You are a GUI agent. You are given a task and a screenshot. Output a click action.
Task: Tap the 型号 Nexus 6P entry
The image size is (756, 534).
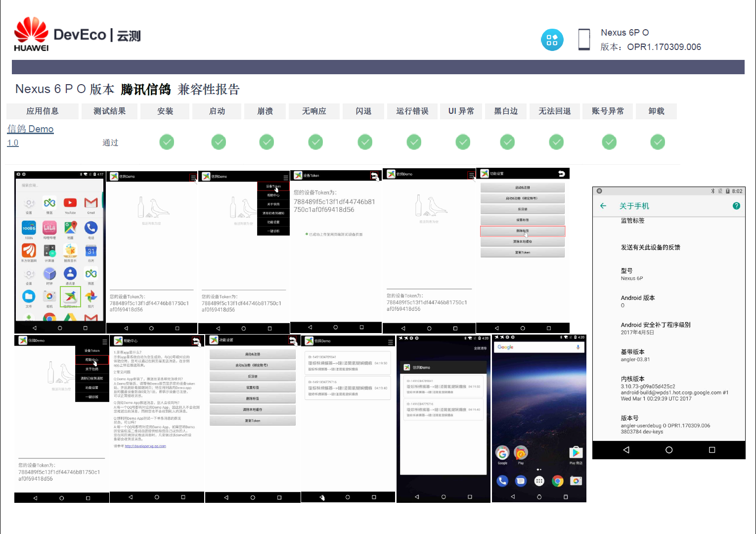632,275
